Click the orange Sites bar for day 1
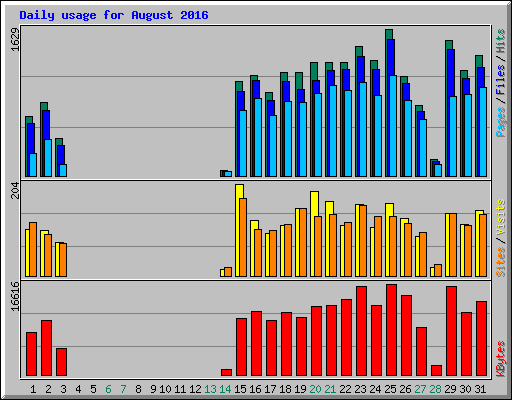The image size is (512, 400). [33, 249]
